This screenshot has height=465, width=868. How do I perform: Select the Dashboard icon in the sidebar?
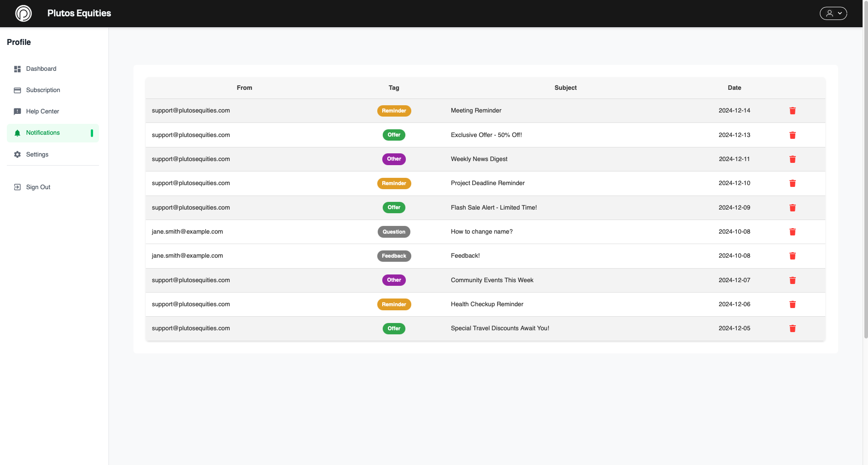(17, 69)
